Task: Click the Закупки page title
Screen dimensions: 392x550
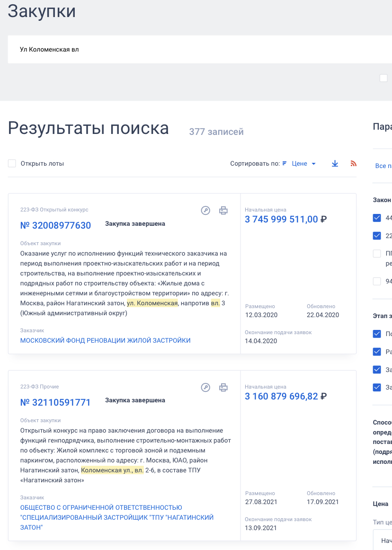Action: (x=42, y=11)
